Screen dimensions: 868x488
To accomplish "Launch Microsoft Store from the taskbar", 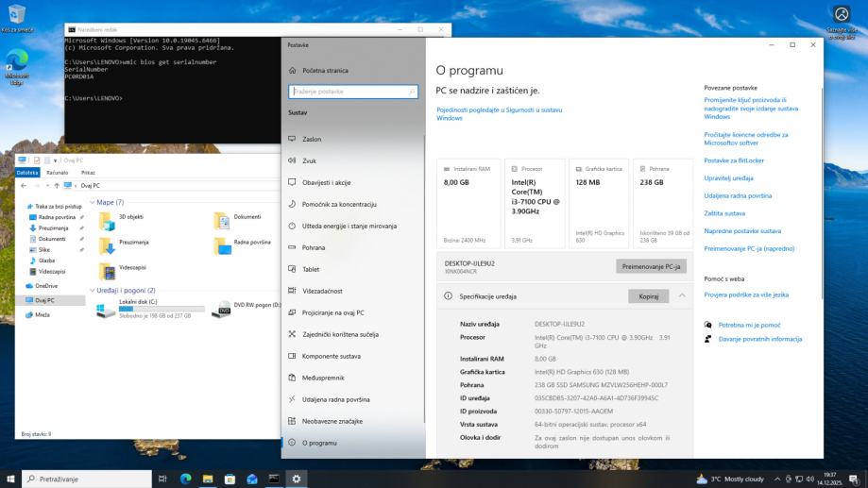I will (x=230, y=480).
